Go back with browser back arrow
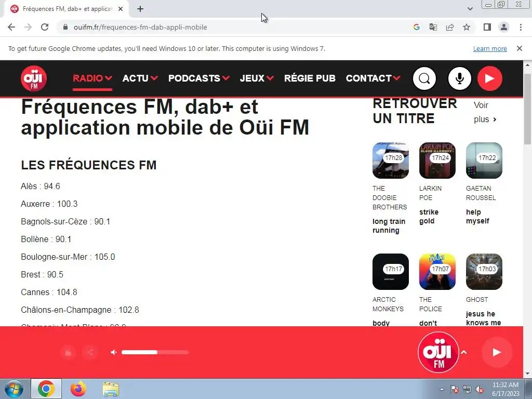The height and width of the screenshot is (399, 532). 11,27
